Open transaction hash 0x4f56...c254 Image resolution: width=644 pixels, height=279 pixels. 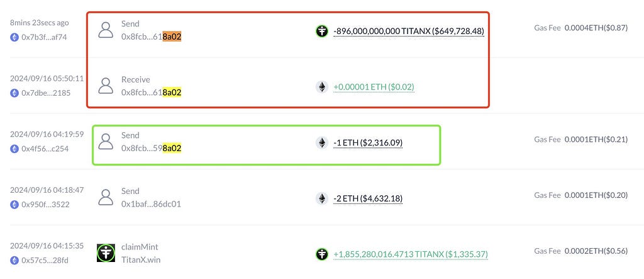pyautogui.click(x=45, y=149)
